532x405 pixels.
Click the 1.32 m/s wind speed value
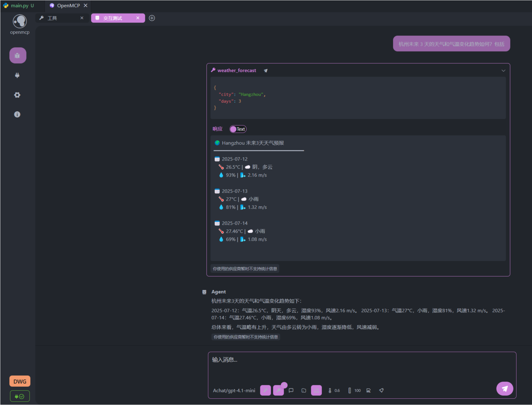point(257,207)
